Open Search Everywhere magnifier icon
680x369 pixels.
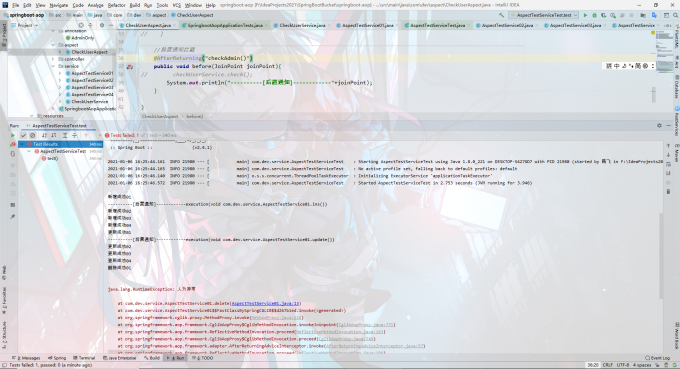(x=676, y=15)
